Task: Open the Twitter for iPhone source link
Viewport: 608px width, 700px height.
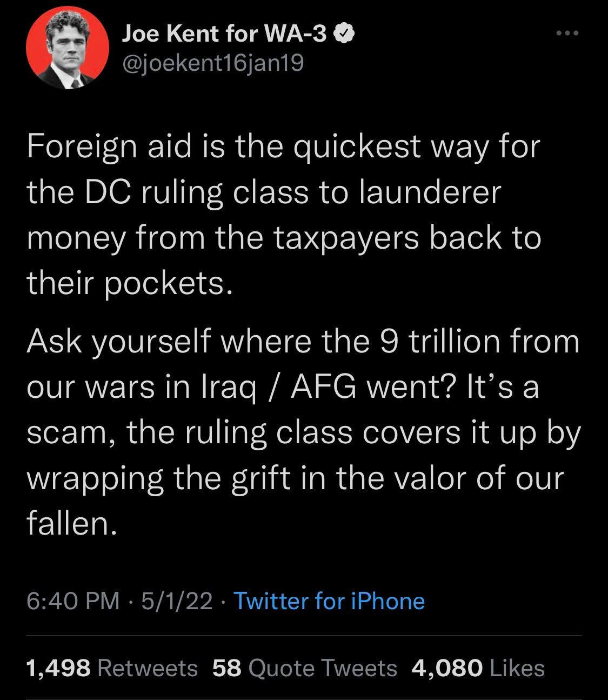Action: click(x=329, y=601)
